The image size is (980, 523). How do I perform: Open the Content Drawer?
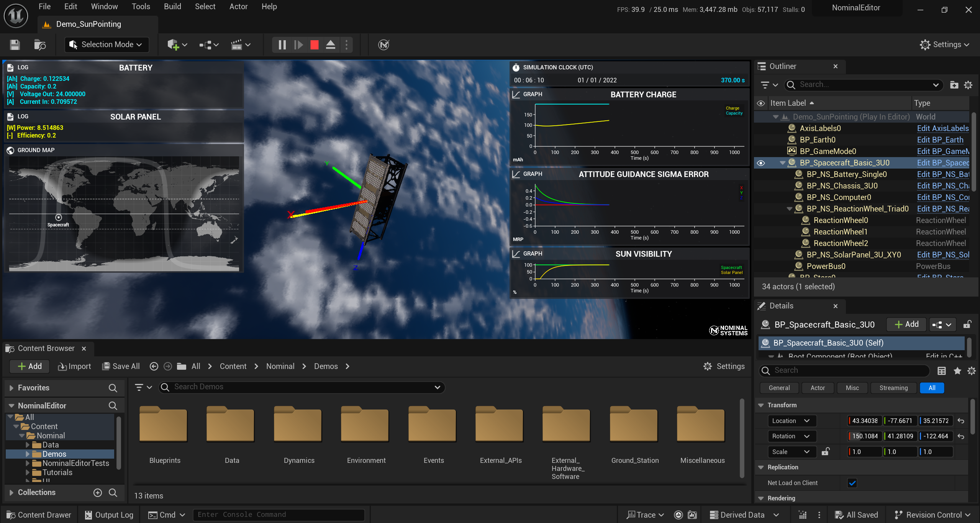click(x=39, y=515)
